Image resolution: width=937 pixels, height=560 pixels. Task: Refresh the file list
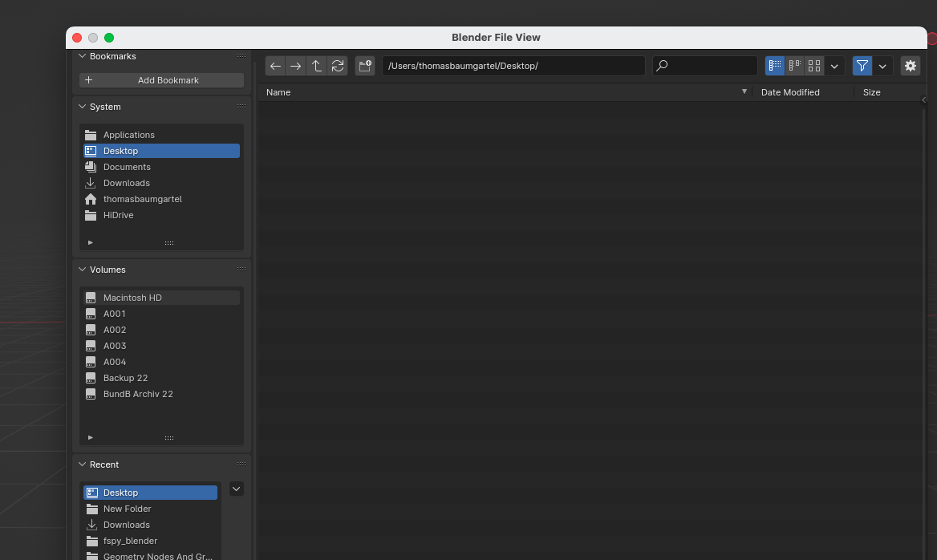pyautogui.click(x=338, y=66)
